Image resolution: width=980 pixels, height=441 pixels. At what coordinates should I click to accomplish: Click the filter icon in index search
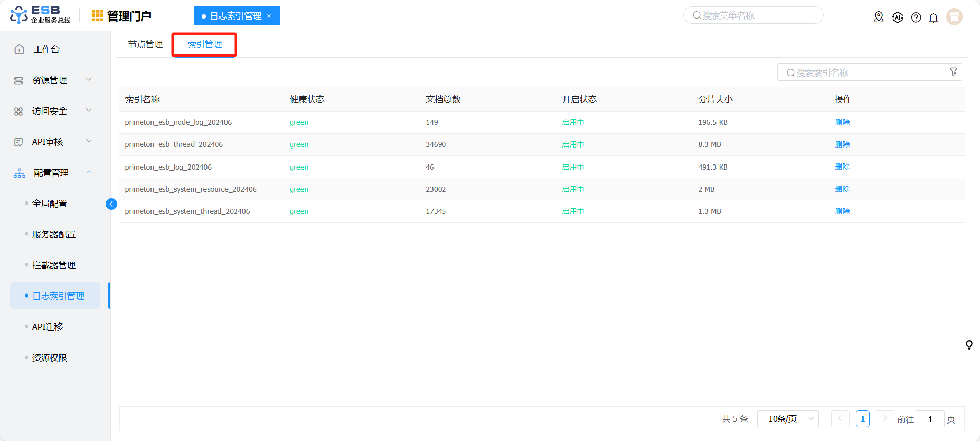click(953, 72)
